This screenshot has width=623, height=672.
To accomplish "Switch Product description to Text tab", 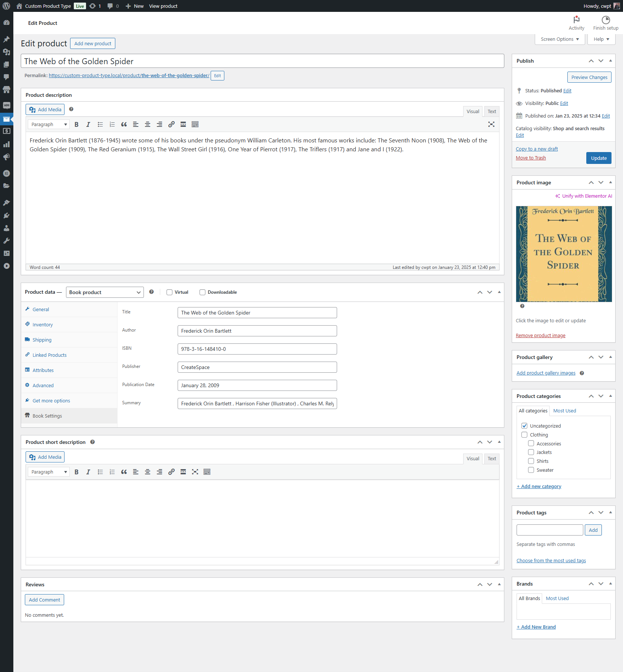I will pos(492,112).
